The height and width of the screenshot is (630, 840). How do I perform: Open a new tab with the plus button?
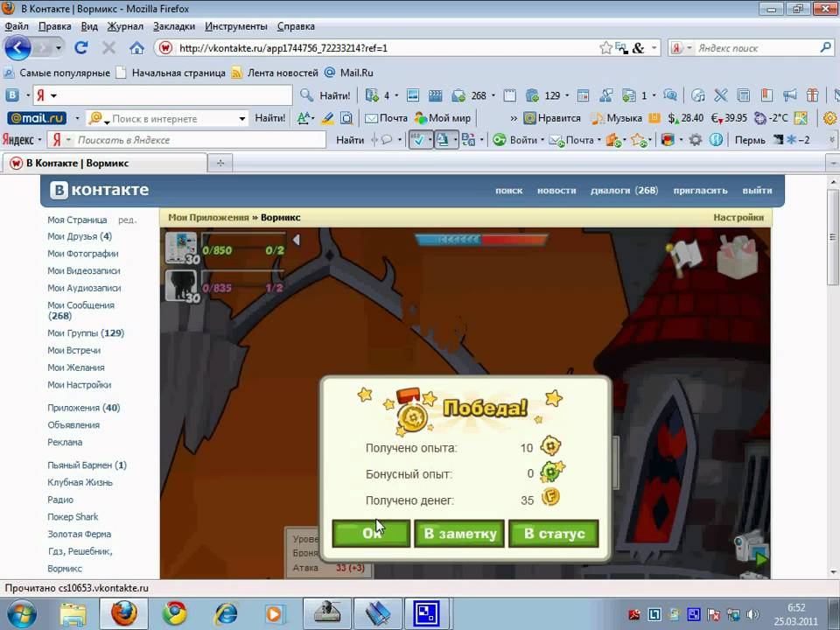(x=220, y=163)
